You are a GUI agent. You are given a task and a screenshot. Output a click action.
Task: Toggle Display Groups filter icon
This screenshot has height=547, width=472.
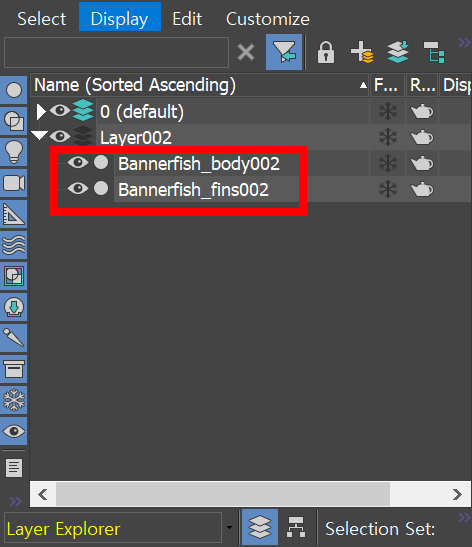click(x=14, y=276)
